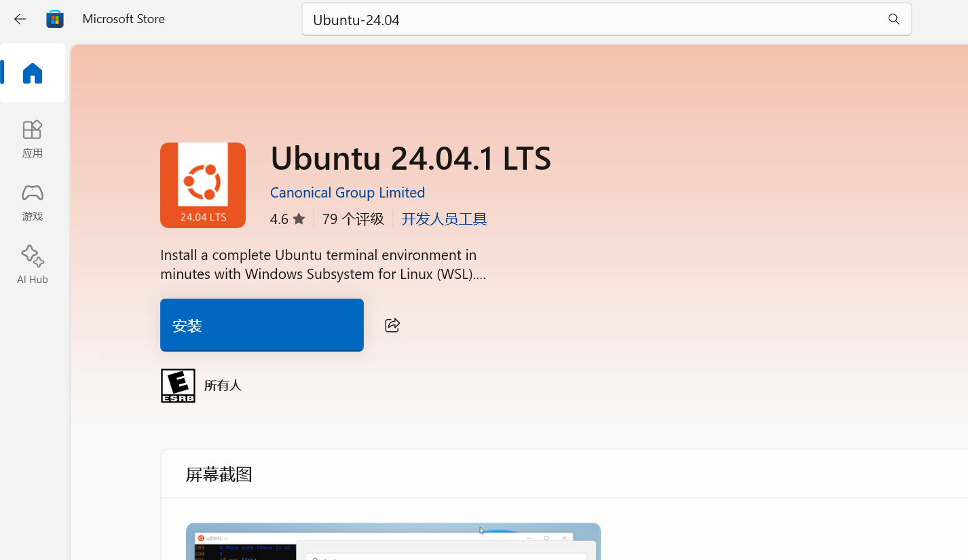Click the Ubuntu 24.04.1 LTS title
The image size is (968, 560).
point(411,157)
